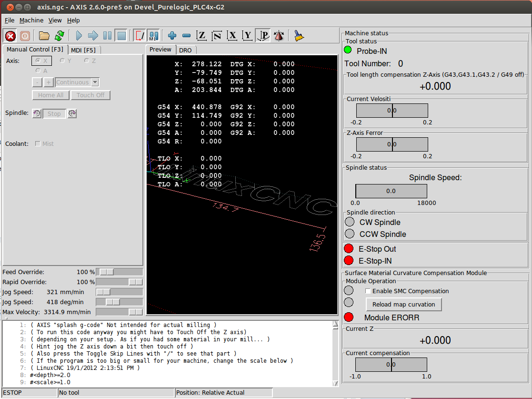Check Enable SMC Compensation box
This screenshot has height=399, width=532.
[368, 291]
